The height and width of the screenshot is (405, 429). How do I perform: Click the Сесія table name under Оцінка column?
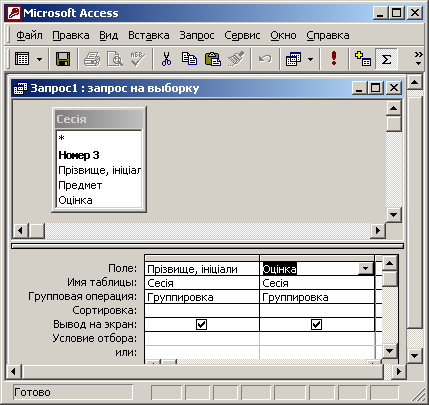click(317, 283)
